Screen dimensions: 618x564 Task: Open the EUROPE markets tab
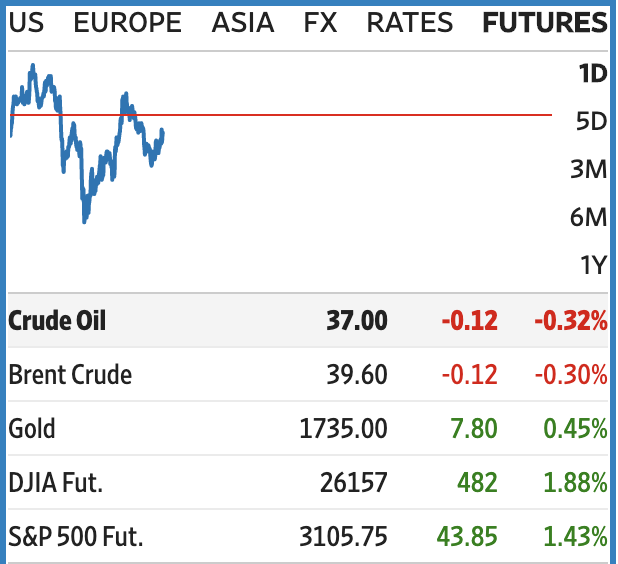click(x=128, y=22)
